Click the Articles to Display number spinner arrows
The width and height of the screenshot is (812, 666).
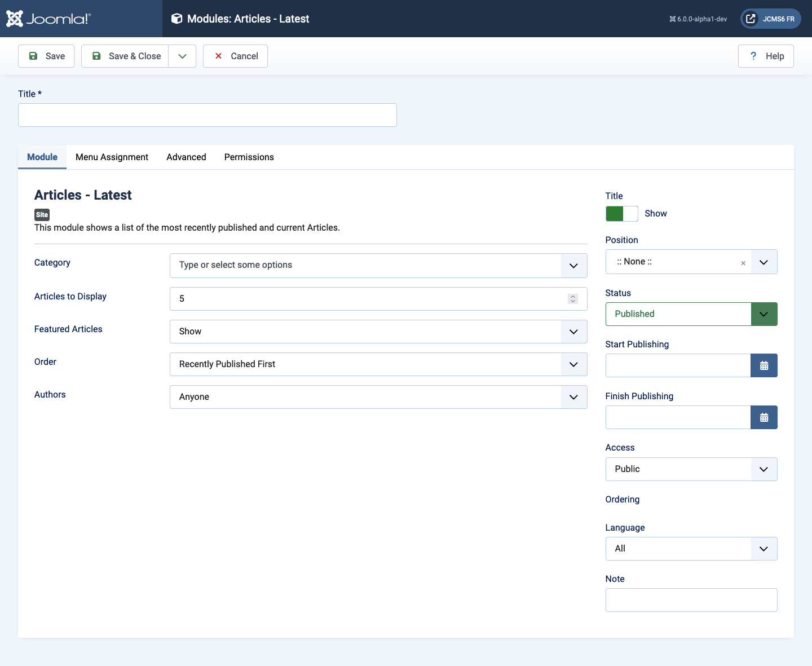pyautogui.click(x=573, y=299)
